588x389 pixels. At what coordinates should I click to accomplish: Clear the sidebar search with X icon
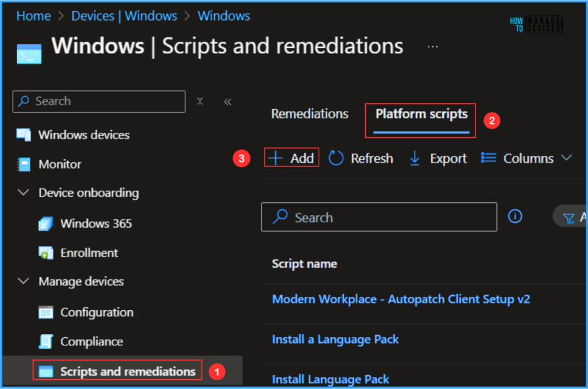coord(200,101)
